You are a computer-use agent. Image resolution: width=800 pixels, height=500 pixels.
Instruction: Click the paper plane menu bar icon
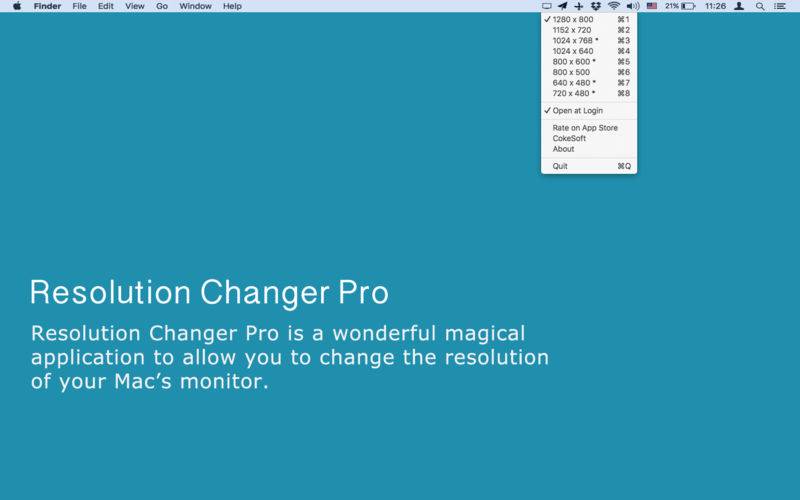pyautogui.click(x=562, y=6)
